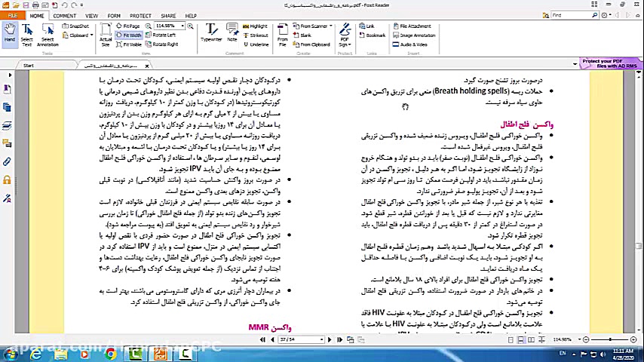
Task: Switch to the PROTECT ribbon tab
Action: tap(140, 16)
